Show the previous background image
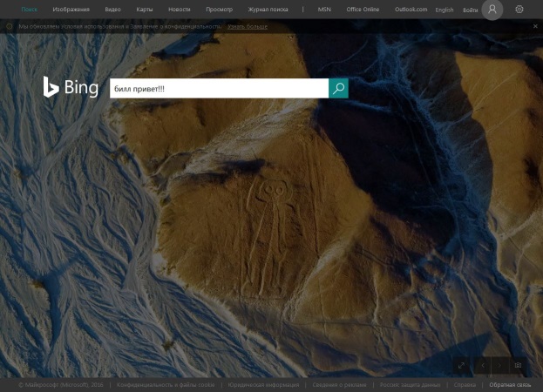This screenshot has height=392, width=543. click(x=484, y=365)
